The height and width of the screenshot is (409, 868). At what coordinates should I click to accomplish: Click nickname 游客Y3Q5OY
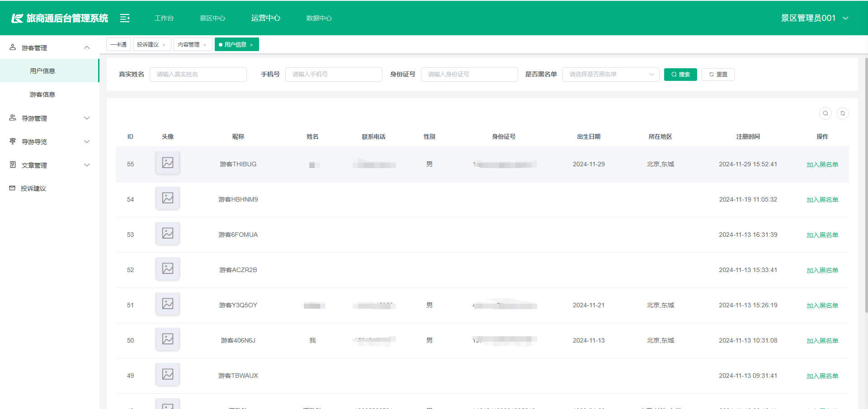(238, 305)
